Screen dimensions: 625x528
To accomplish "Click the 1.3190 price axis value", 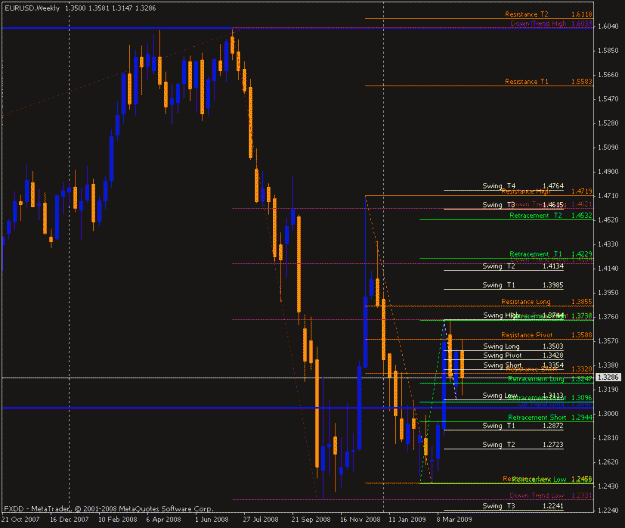I will (x=608, y=389).
